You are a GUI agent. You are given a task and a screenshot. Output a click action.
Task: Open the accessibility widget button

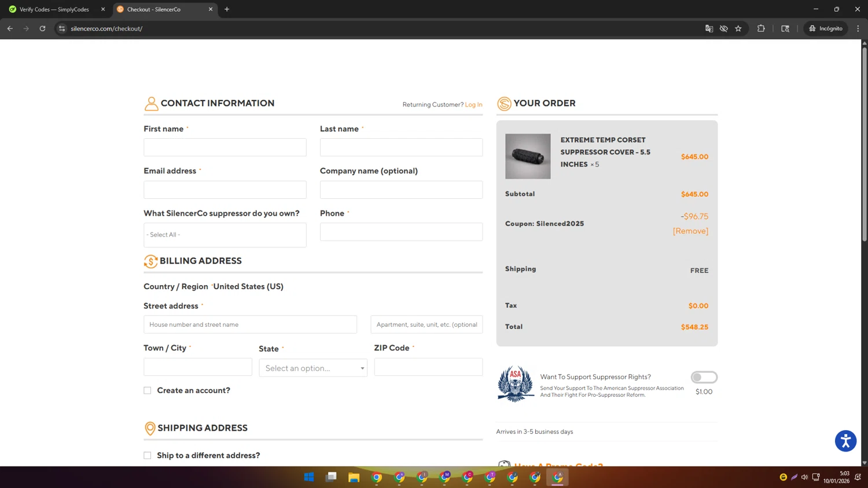pyautogui.click(x=845, y=441)
